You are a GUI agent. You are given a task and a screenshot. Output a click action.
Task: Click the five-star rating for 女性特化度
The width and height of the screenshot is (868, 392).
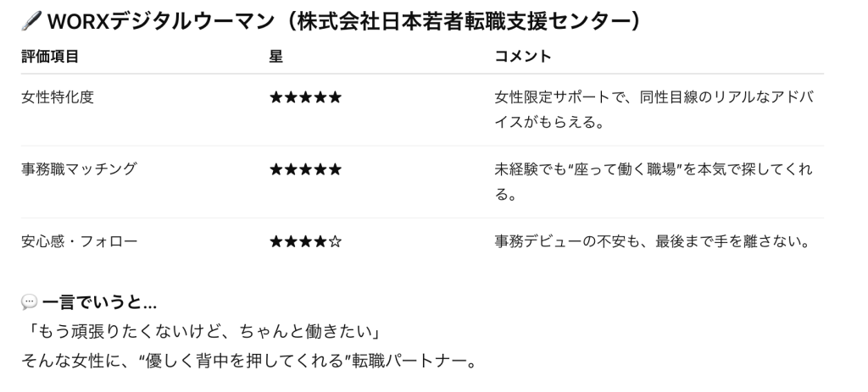tap(305, 97)
